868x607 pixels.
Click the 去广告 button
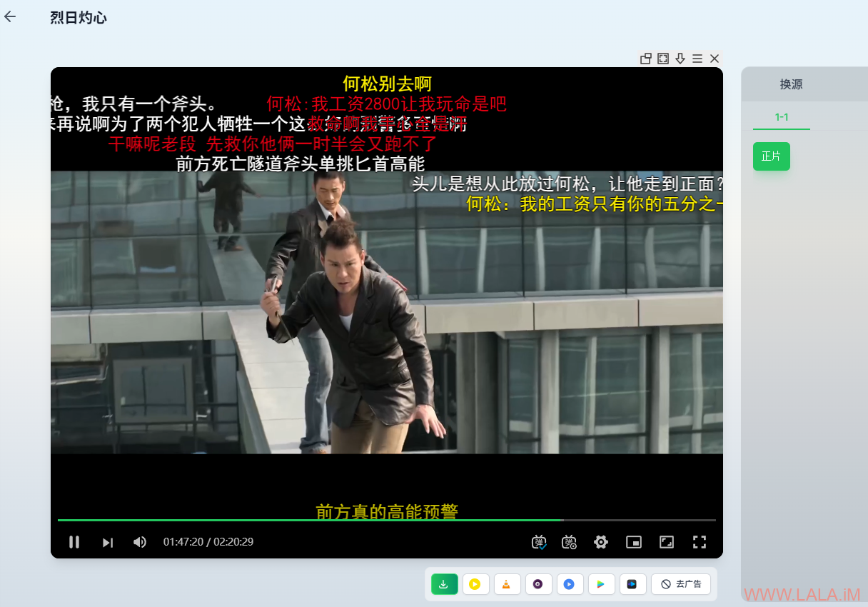[x=680, y=584]
